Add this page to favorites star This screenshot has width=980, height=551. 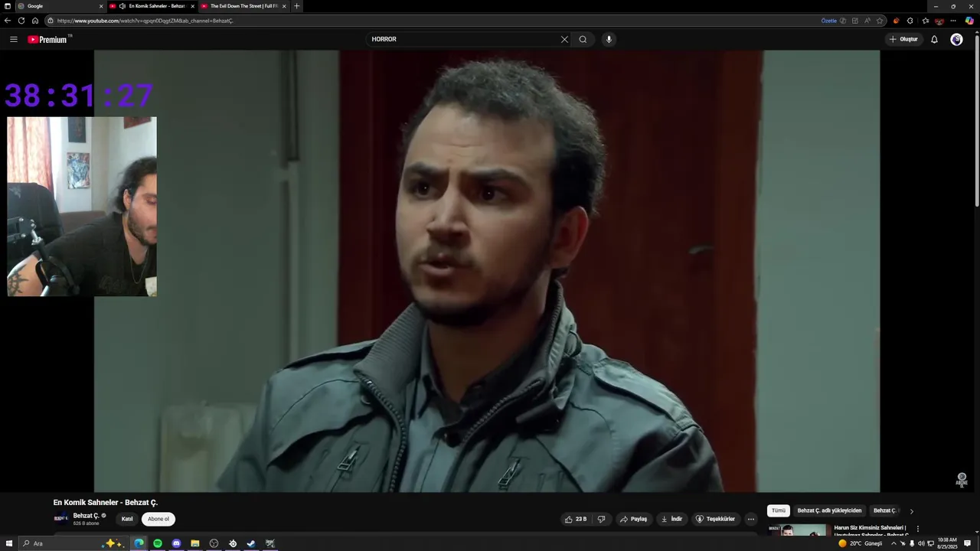coord(880,21)
